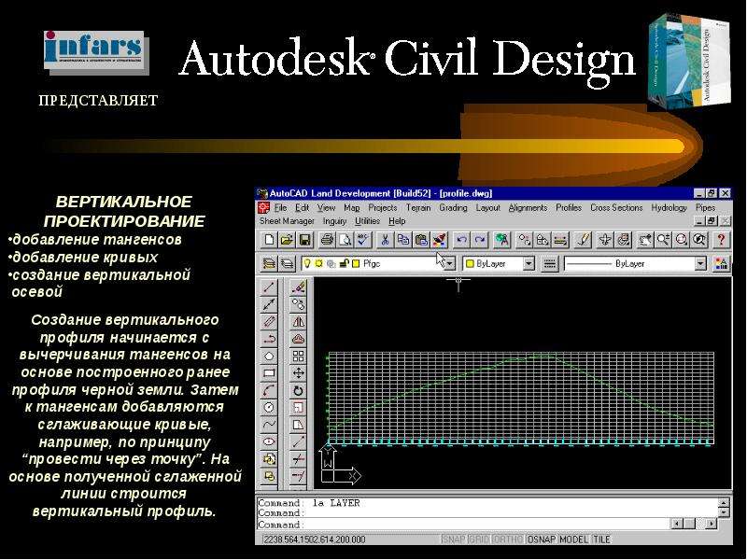Open the Grading menu

453,207
